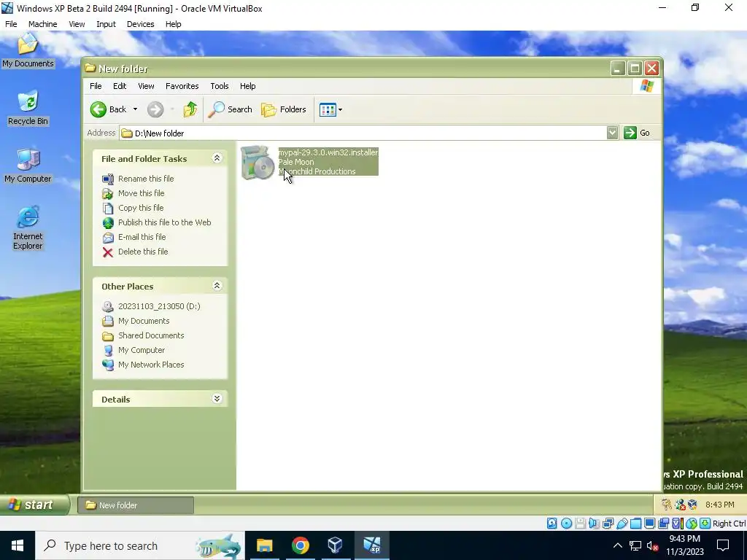Go up one folder level icon
Viewport: 747px width, 560px height.
(190, 109)
